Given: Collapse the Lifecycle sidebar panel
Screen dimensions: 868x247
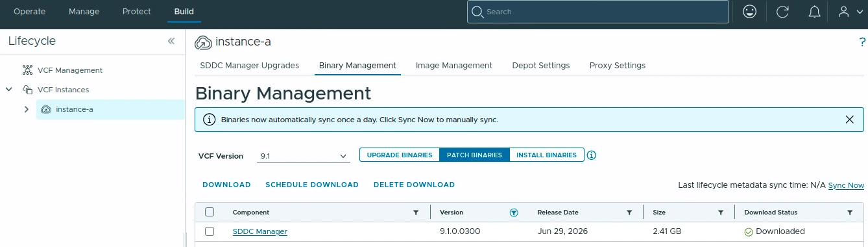Looking at the screenshot, I should [171, 41].
